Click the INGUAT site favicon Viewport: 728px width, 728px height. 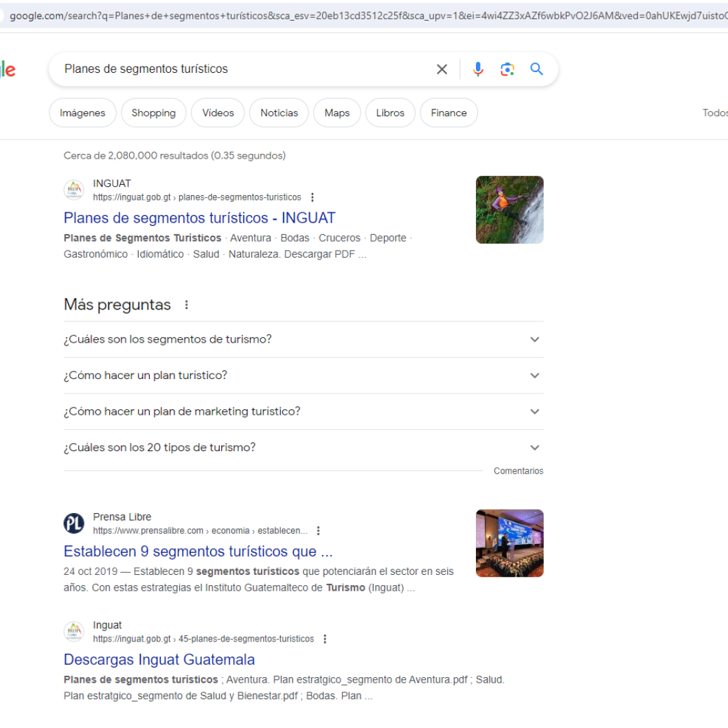pyautogui.click(x=73, y=190)
